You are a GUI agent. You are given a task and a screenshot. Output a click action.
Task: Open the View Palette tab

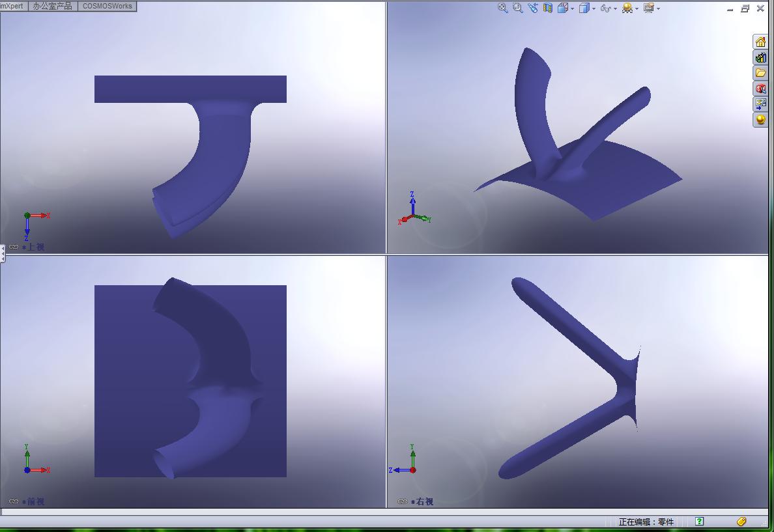[x=760, y=104]
